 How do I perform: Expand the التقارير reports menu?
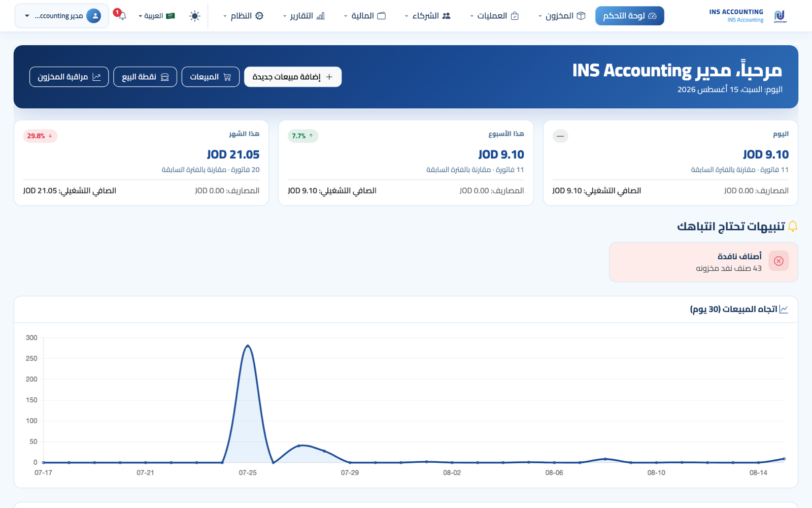tap(303, 16)
